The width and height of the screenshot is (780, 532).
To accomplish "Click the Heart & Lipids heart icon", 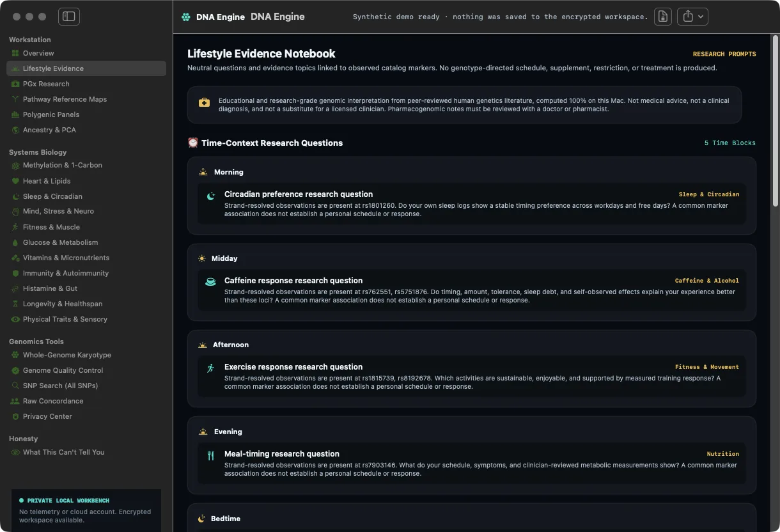I will 15,181.
